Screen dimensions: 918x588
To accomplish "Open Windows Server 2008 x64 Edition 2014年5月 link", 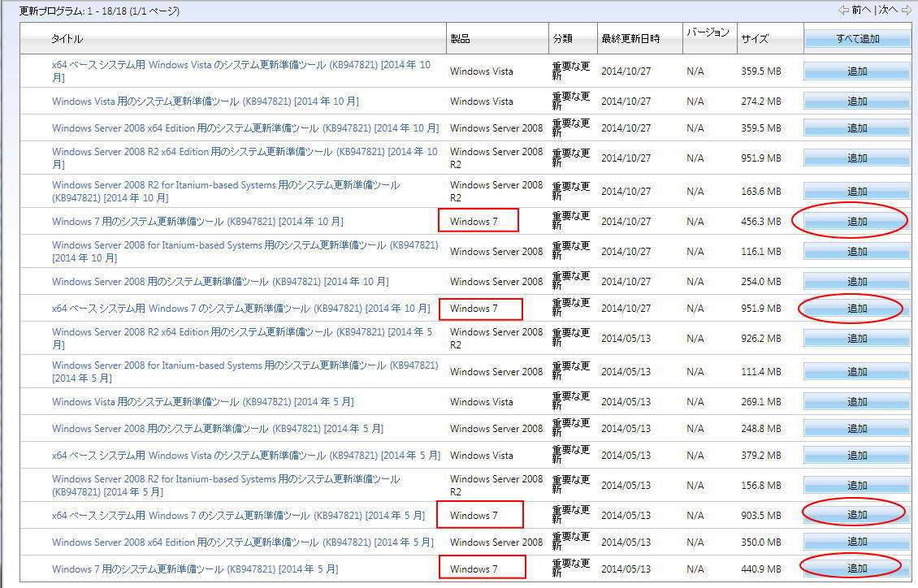I will click(242, 543).
